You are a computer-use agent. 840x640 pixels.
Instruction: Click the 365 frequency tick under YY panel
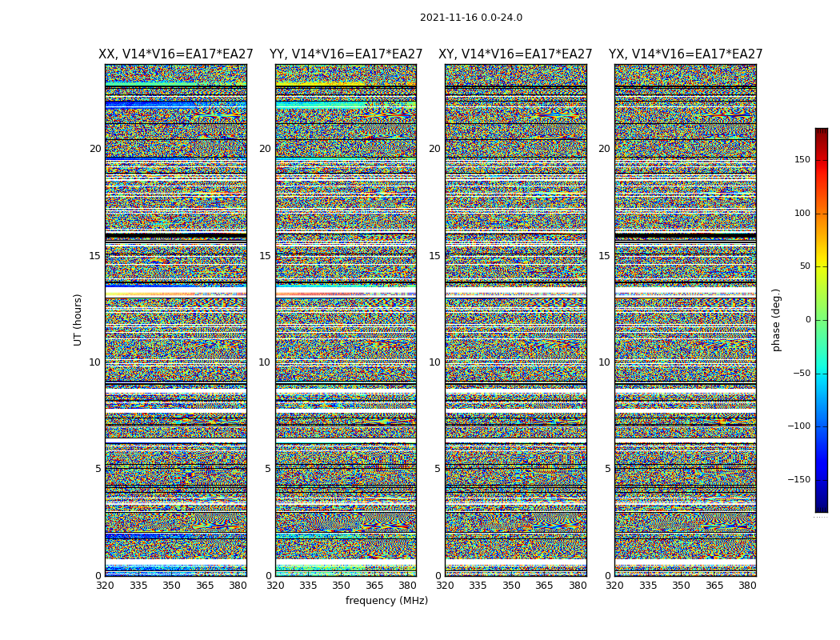click(x=374, y=586)
